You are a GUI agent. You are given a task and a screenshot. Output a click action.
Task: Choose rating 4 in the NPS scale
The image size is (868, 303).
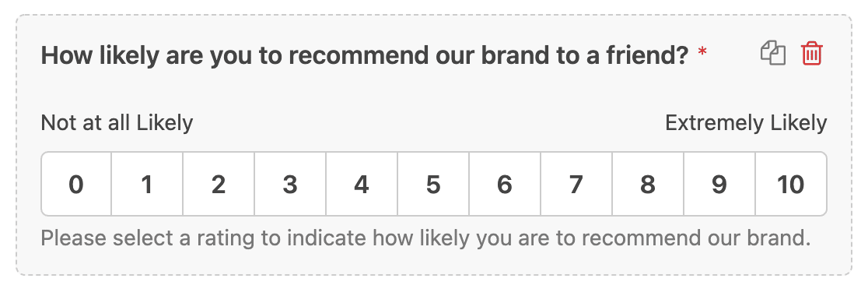click(362, 184)
